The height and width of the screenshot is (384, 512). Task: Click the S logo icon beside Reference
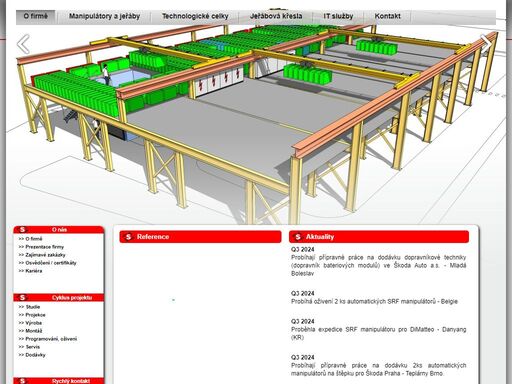coord(128,237)
